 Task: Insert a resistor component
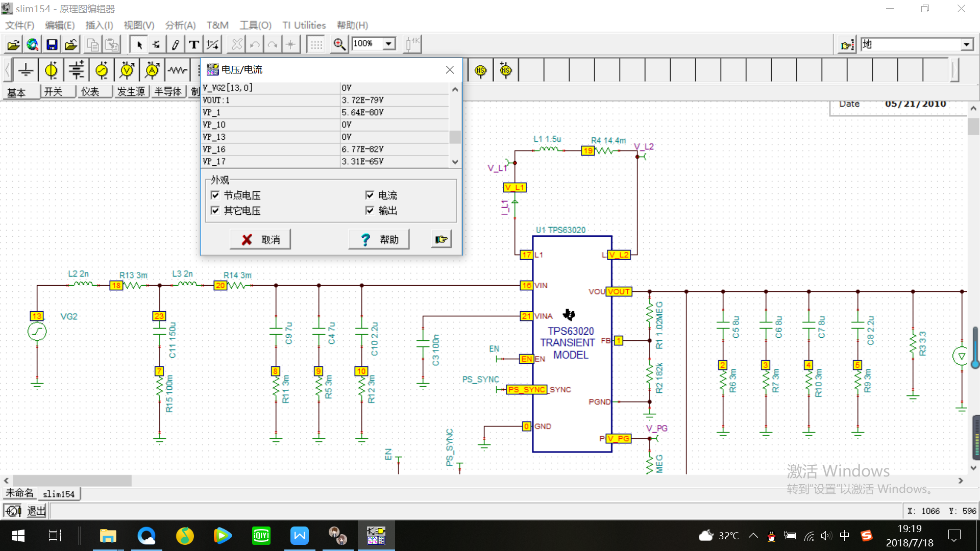coord(177,70)
